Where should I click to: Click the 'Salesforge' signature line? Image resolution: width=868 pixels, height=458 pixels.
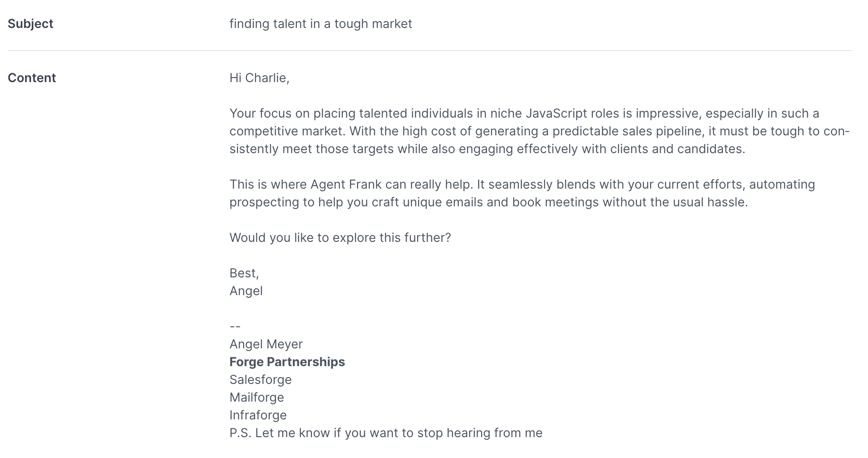260,379
